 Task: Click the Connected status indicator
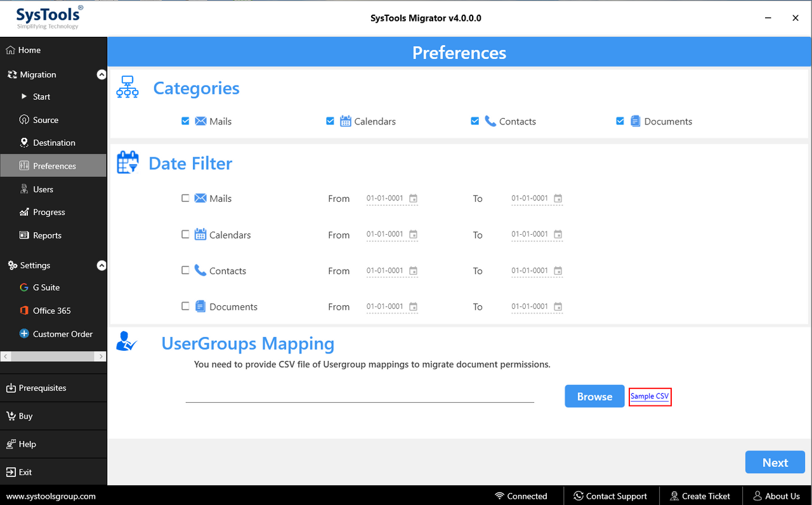(x=521, y=496)
